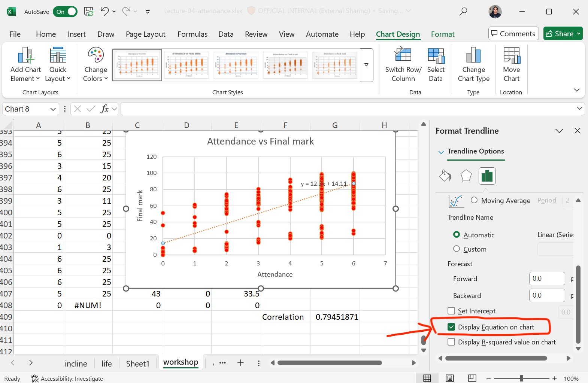The height and width of the screenshot is (383, 588).
Task: Select the Custom trendline name radio button
Action: click(x=456, y=249)
